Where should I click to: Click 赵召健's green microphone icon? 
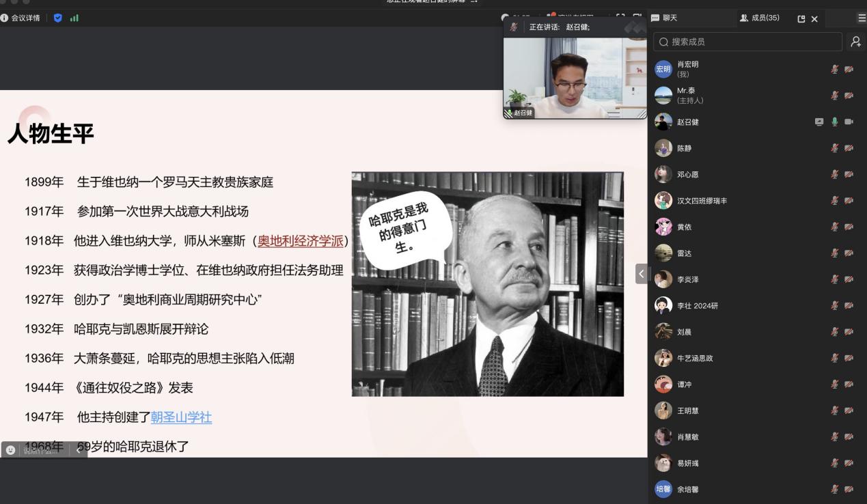[x=834, y=122]
